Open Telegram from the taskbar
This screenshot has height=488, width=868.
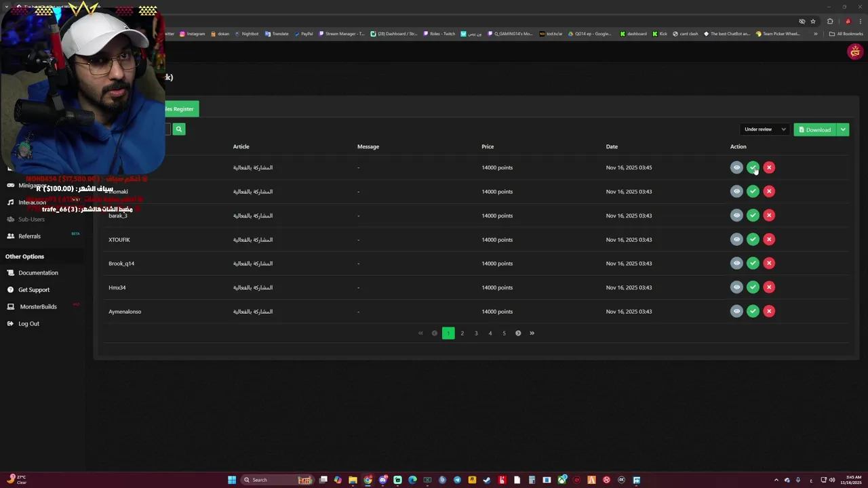[x=457, y=480]
